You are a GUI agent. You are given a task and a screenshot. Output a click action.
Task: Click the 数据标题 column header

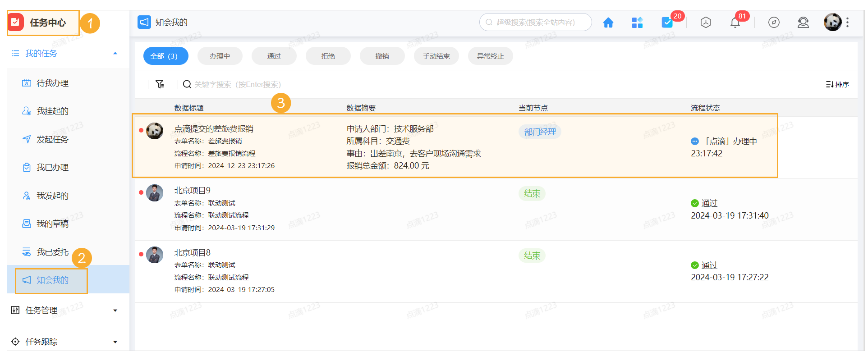[x=189, y=108]
